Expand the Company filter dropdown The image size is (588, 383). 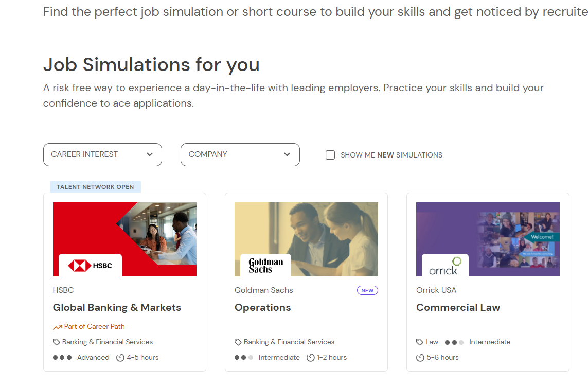tap(240, 154)
